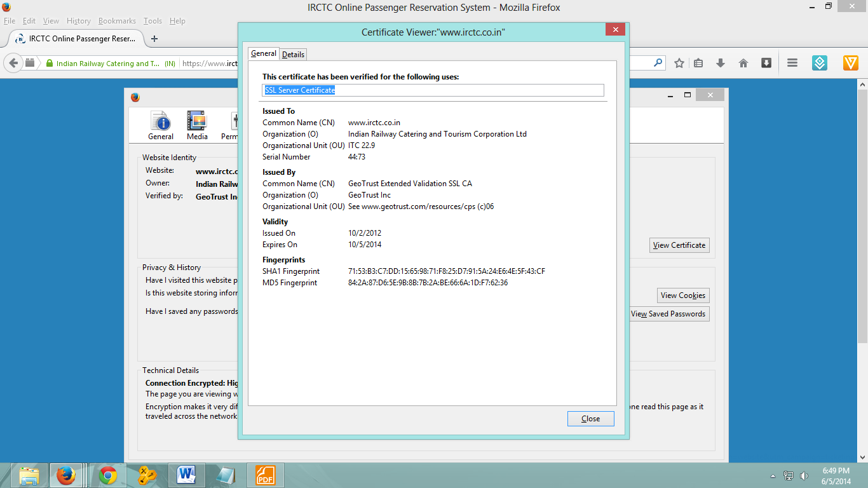Open the History menu
This screenshot has height=488, width=868.
coord(79,21)
